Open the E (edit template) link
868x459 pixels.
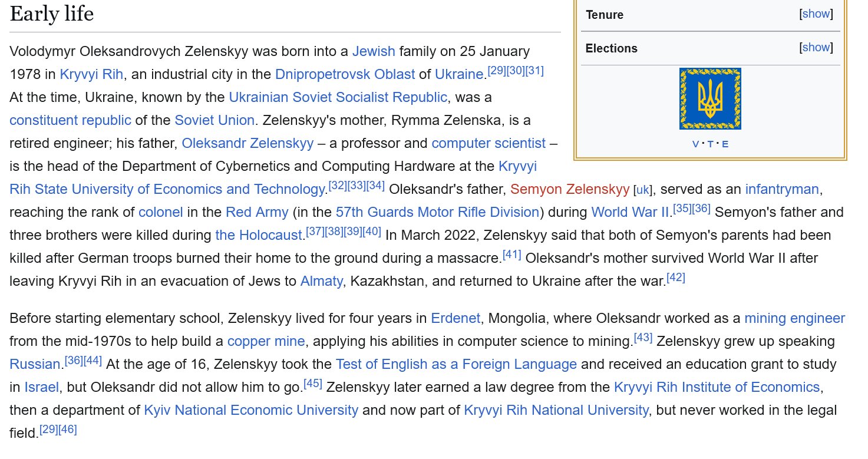click(725, 144)
